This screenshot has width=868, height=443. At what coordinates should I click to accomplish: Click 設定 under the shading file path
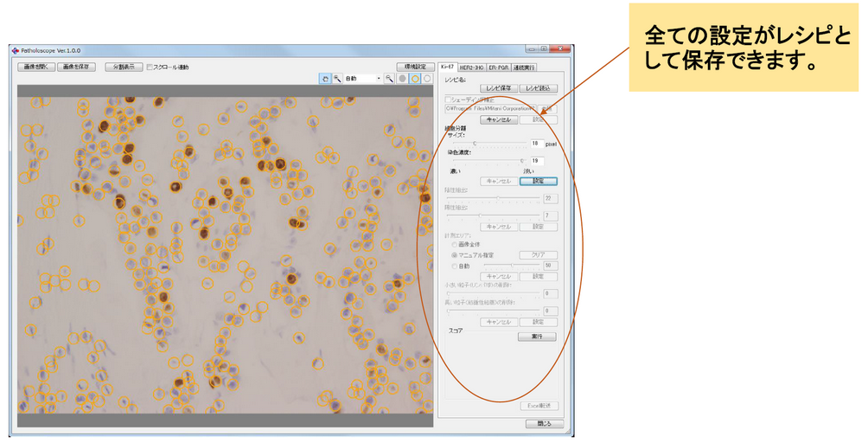[539, 119]
